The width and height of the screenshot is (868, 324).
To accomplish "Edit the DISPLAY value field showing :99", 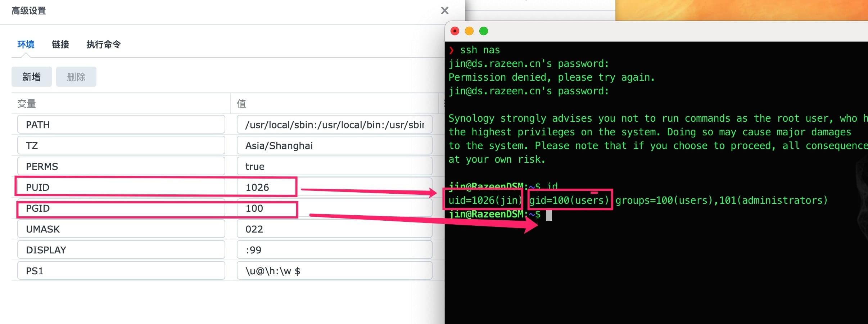I will point(335,250).
